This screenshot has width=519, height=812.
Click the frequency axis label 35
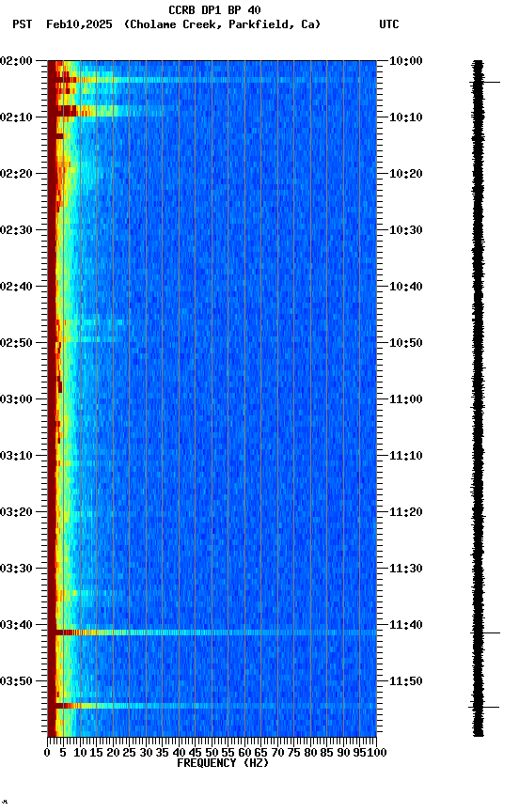[162, 753]
